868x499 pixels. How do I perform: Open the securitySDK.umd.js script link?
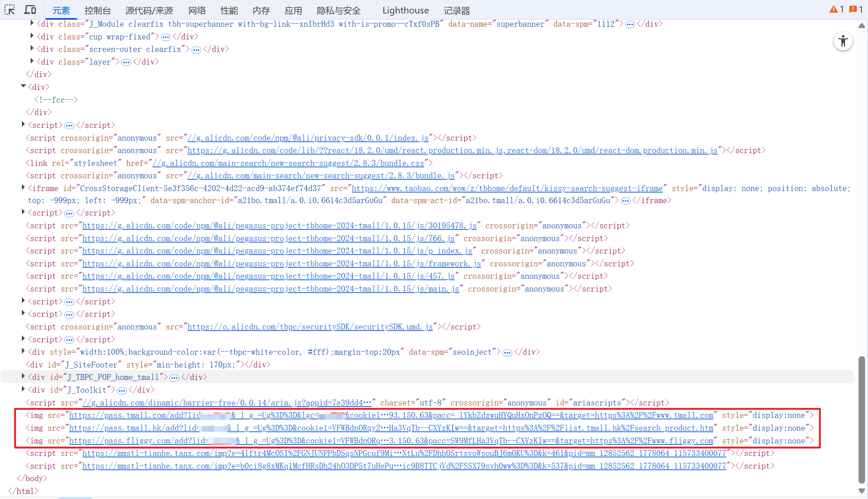coord(310,327)
